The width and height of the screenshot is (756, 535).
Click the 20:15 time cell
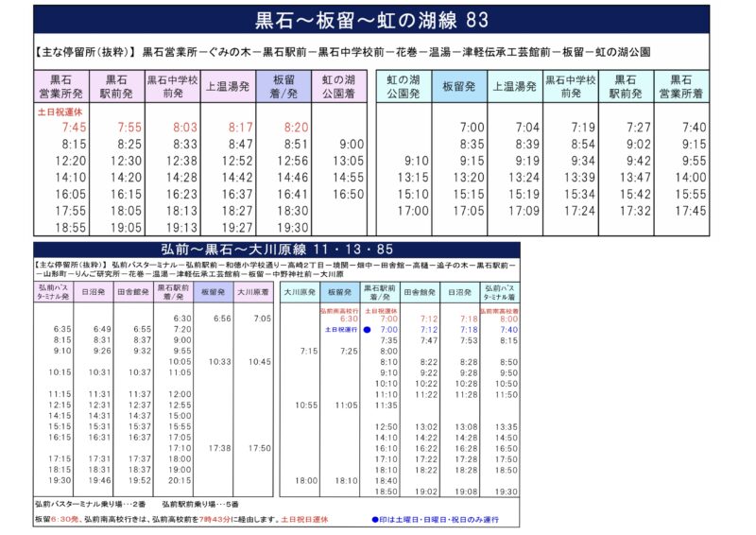point(180,480)
